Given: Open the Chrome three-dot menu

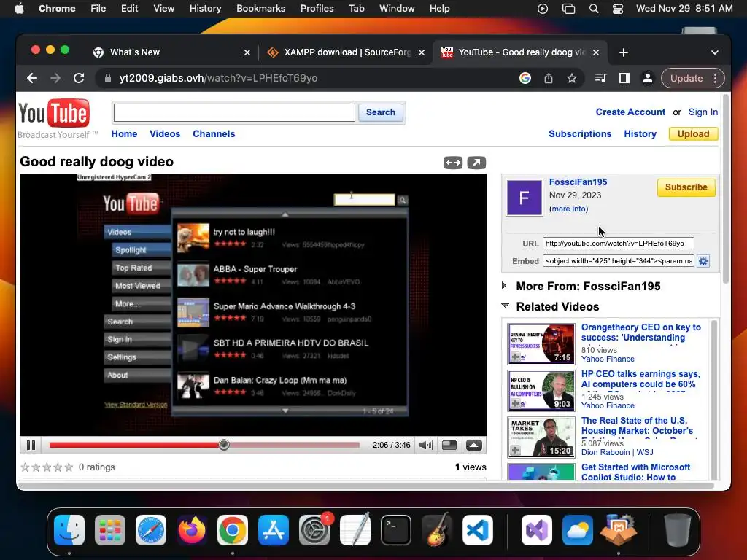Looking at the screenshot, I should 715,78.
